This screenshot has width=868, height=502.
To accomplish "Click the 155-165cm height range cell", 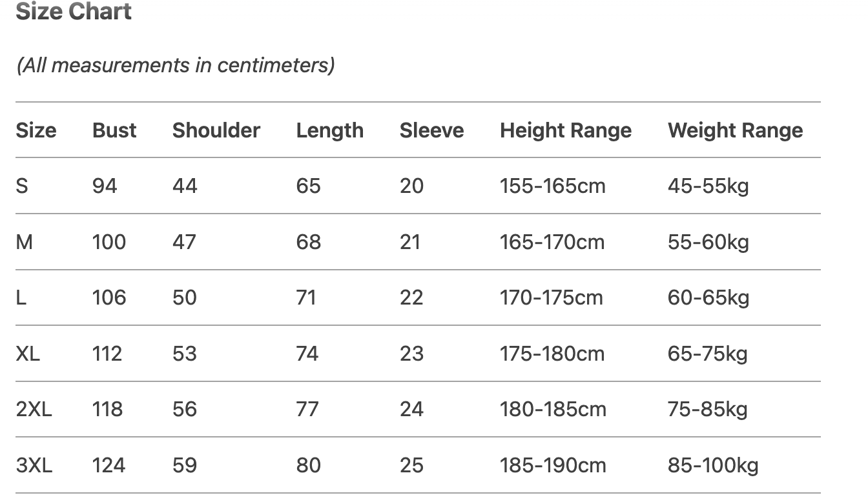I will [553, 186].
